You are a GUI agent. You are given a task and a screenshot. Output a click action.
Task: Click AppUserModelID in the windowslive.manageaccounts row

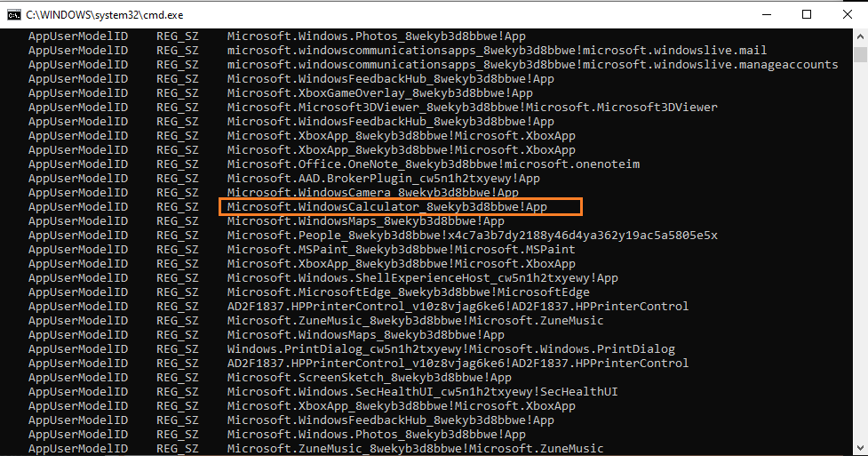click(x=78, y=65)
